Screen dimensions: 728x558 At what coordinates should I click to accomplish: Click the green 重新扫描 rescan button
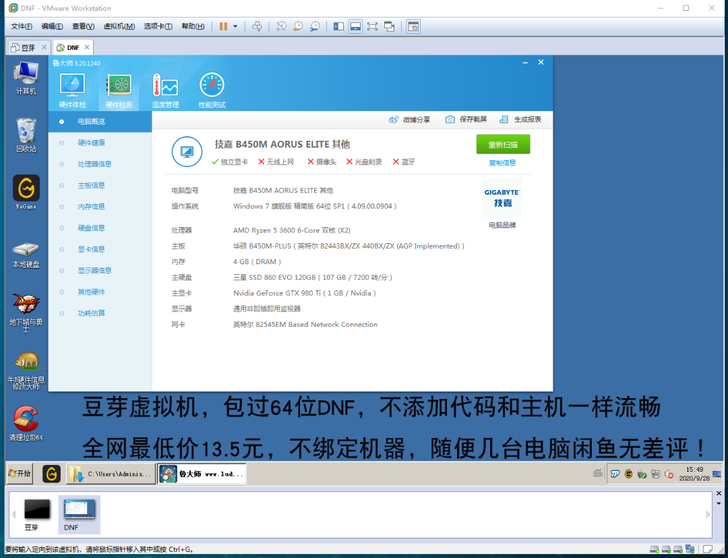[x=503, y=144]
